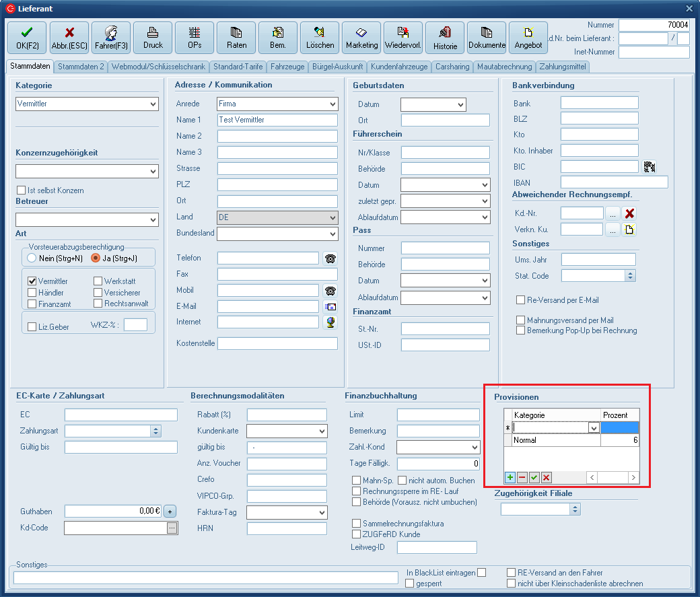Click the phone icon beside Telefon field
Viewport: 700px width, 597px height.
point(330,258)
